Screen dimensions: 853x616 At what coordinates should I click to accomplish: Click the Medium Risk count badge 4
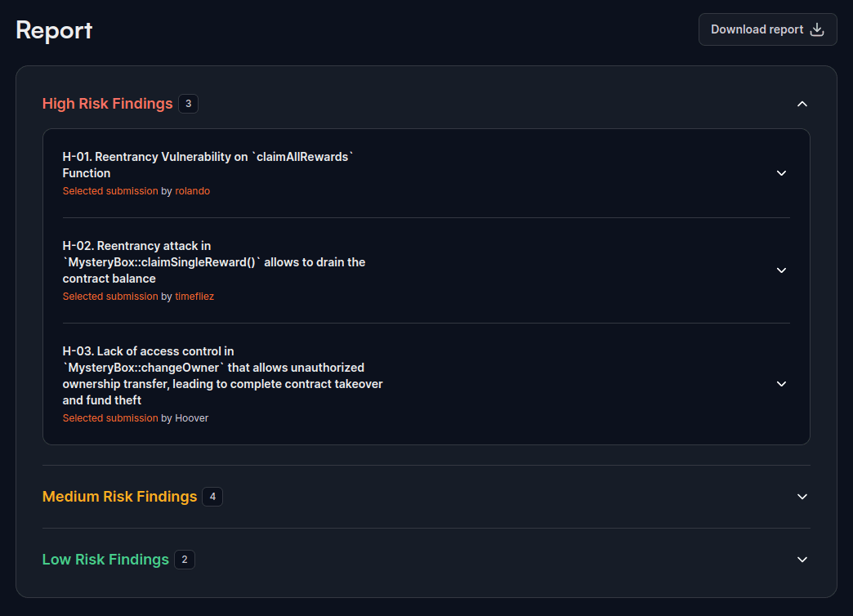212,497
